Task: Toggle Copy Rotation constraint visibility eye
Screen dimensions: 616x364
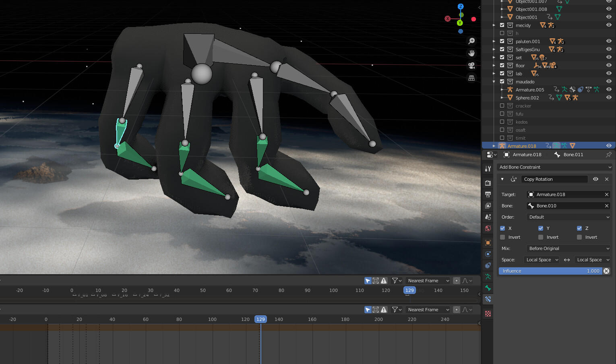Action: point(595,179)
